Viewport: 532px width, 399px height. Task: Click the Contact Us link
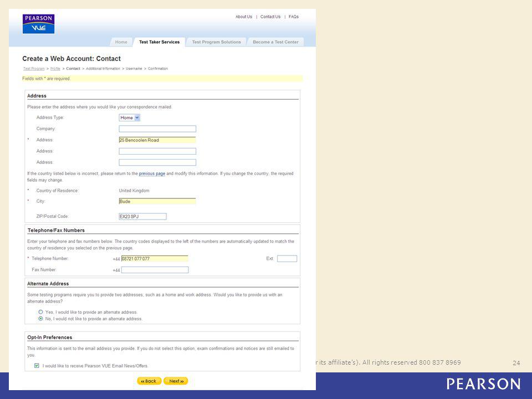[x=270, y=17]
